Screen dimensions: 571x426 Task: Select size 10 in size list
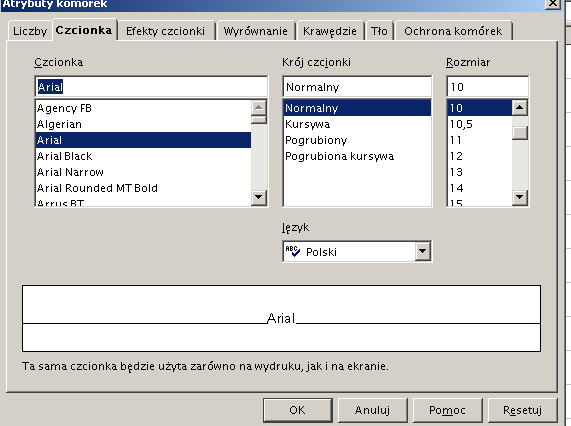[x=480, y=108]
